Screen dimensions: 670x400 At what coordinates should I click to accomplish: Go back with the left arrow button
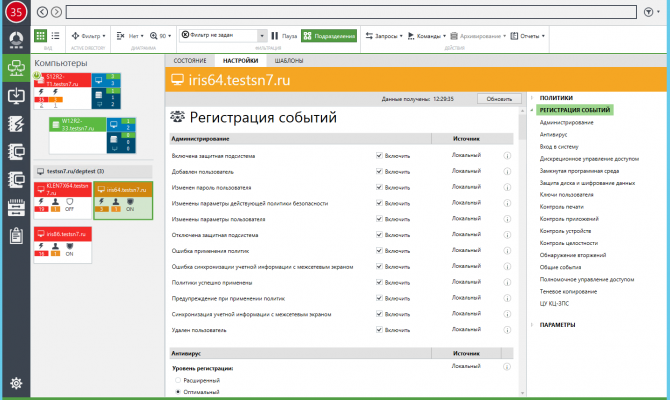(42, 12)
